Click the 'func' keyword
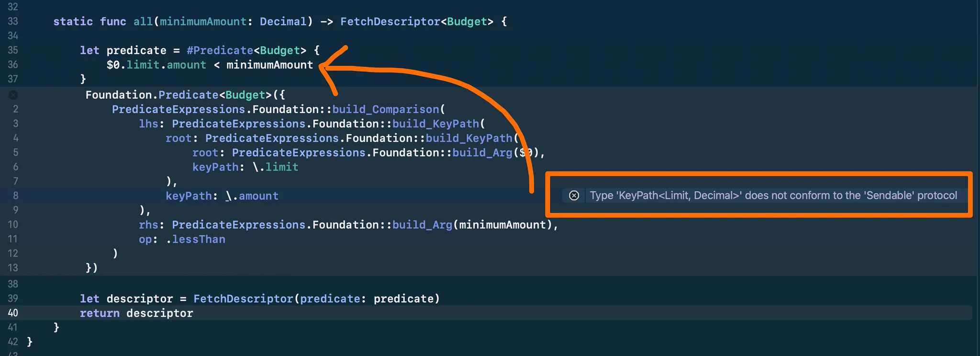 click(113, 22)
